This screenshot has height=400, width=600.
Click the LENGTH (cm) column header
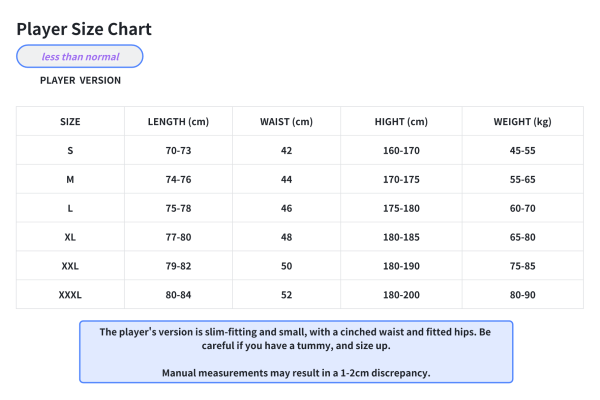178,122
